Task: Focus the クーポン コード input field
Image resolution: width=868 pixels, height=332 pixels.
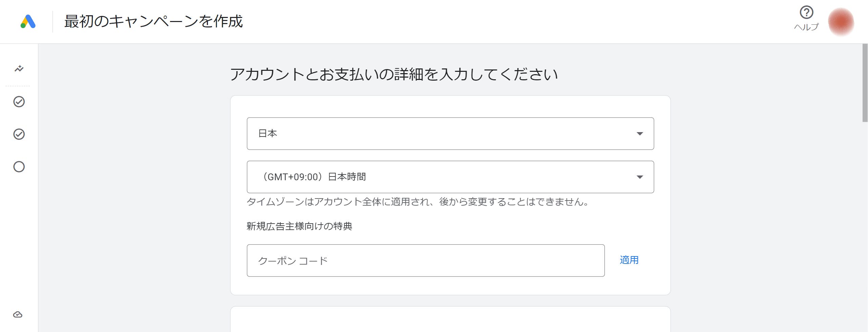Action: (x=426, y=261)
